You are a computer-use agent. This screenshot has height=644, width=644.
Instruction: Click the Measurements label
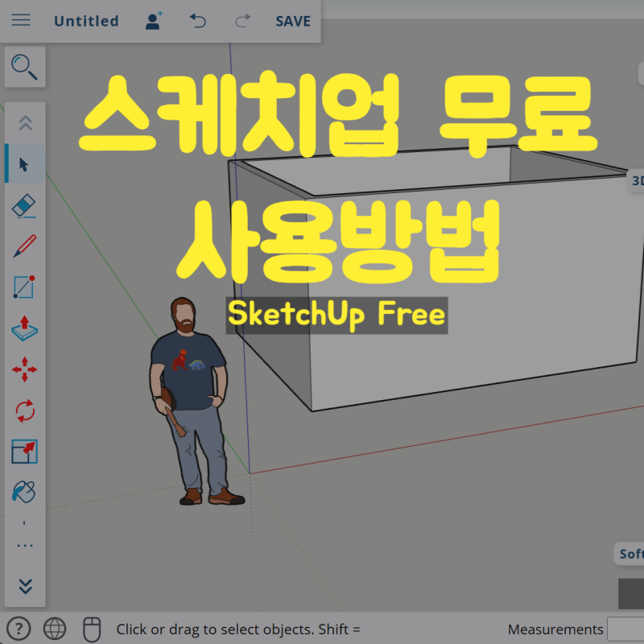coord(555,630)
